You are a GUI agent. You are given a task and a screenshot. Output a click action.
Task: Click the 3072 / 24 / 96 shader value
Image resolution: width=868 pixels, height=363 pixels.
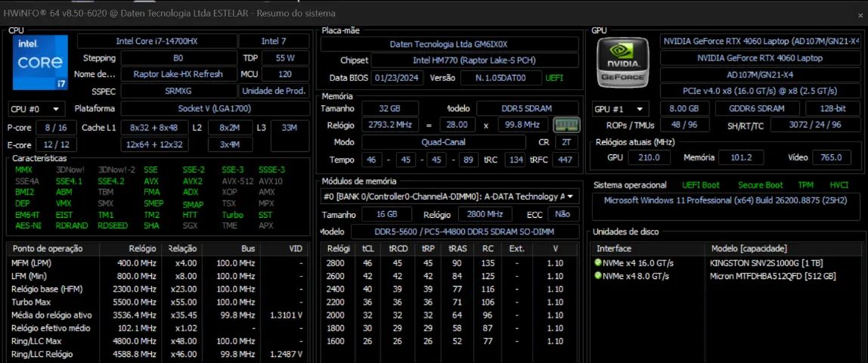point(814,125)
